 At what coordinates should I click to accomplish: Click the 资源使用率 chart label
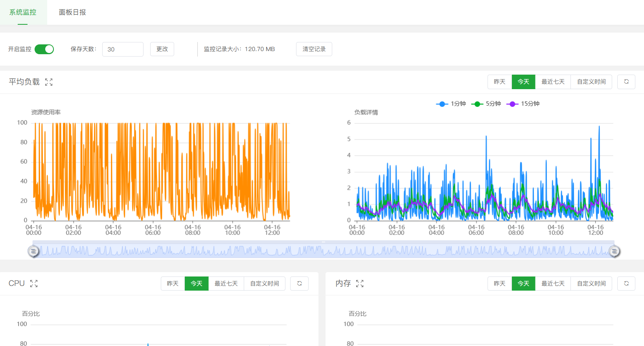click(x=46, y=112)
